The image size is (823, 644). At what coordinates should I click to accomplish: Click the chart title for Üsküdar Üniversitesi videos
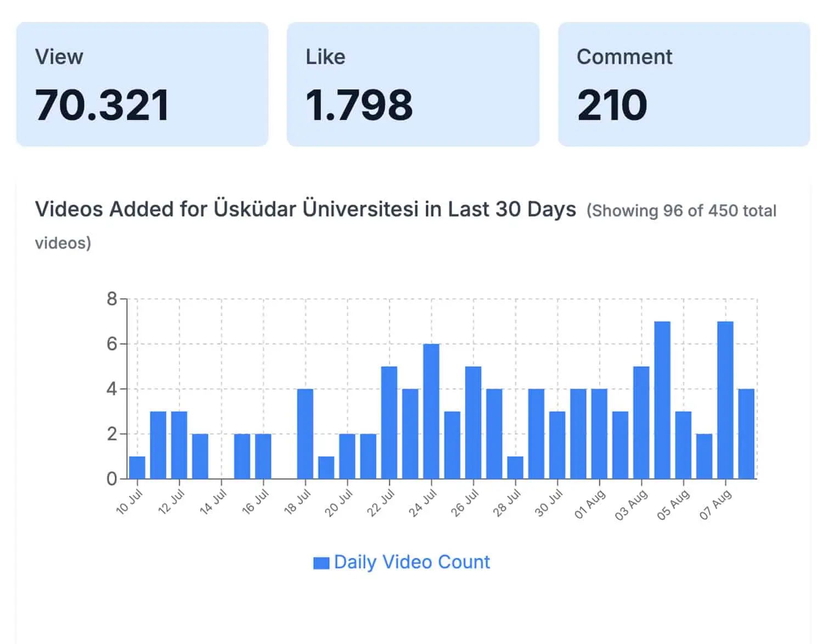(305, 210)
